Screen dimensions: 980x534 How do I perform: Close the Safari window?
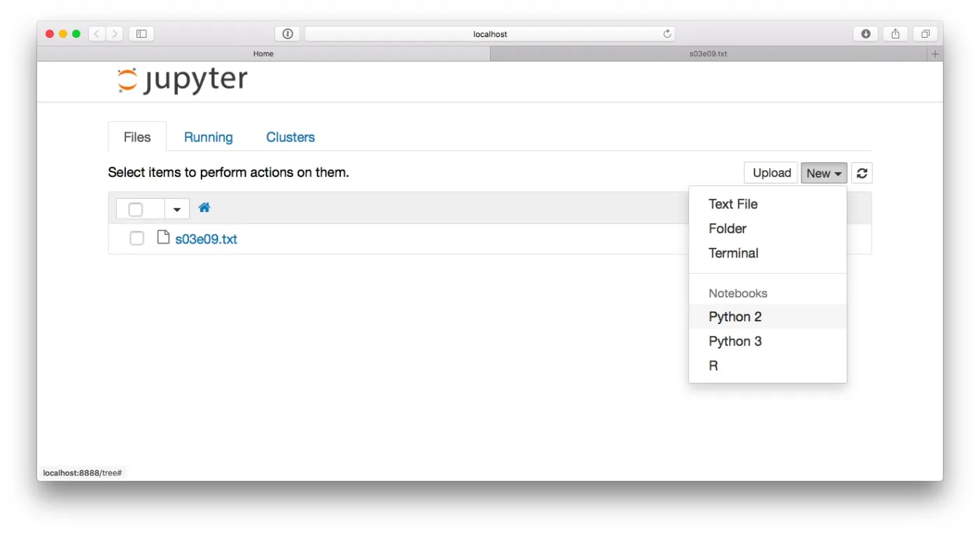(x=50, y=34)
